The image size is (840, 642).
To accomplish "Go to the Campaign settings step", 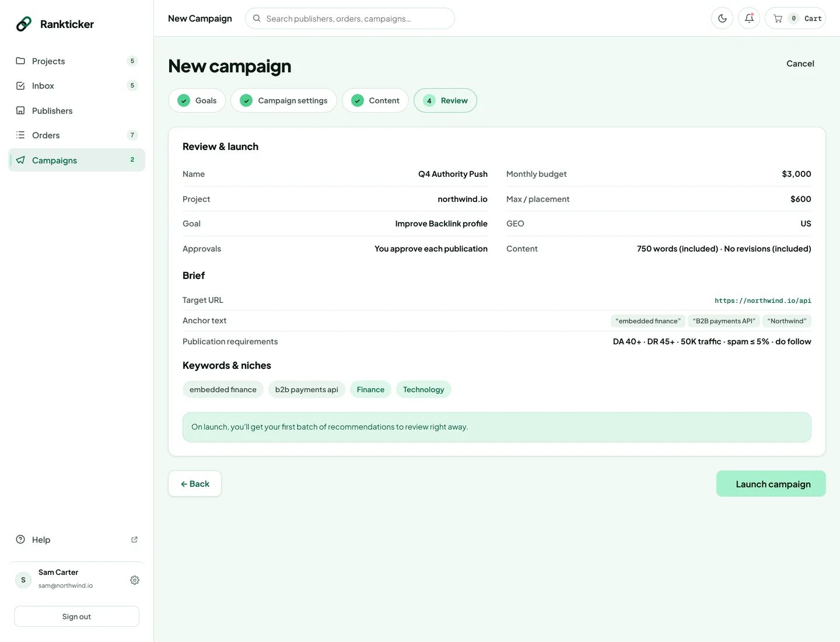I will tap(283, 100).
